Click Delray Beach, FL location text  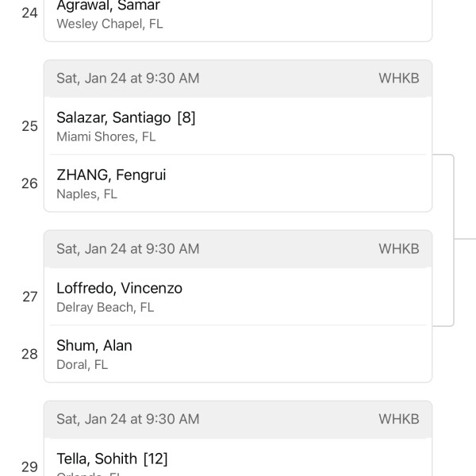[106, 308]
